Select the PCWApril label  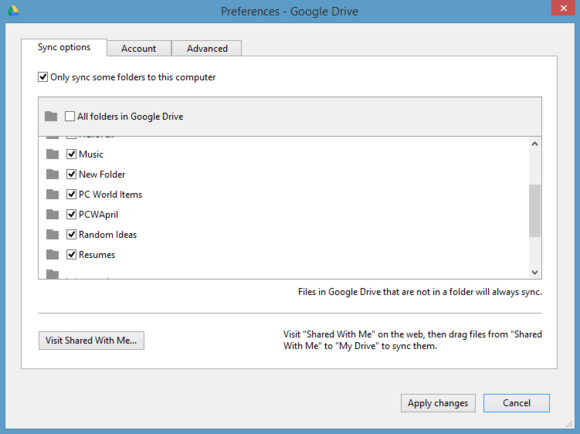[98, 215]
